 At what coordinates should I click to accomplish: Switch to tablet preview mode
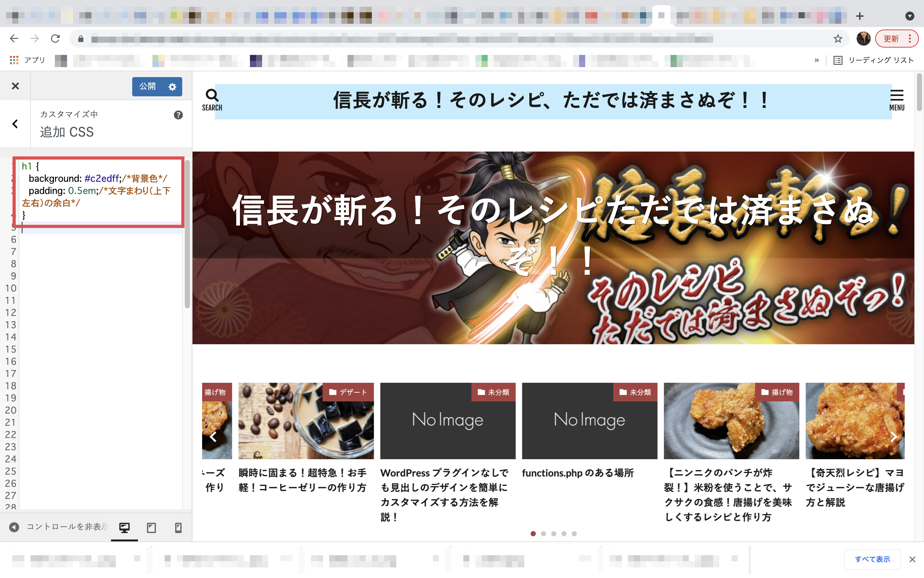[x=151, y=528]
